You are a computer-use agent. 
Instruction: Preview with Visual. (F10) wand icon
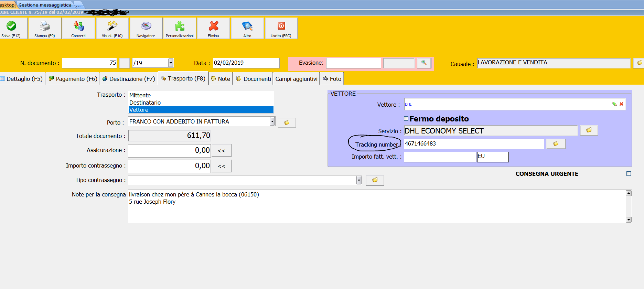point(112,29)
